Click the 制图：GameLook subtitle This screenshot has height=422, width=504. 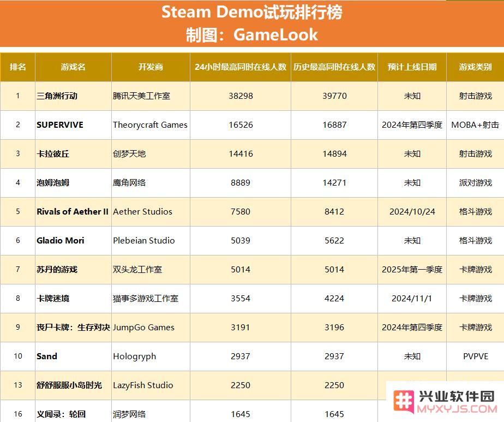tap(251, 35)
